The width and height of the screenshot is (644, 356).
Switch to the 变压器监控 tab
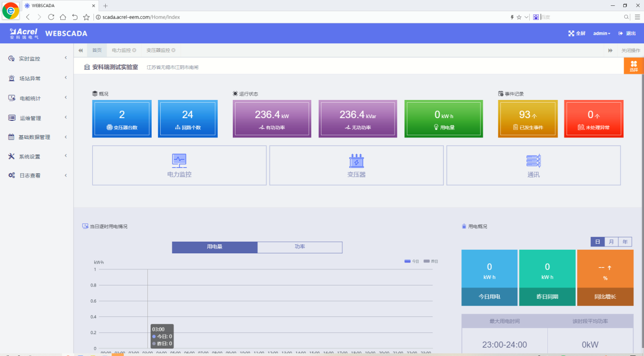(x=159, y=50)
